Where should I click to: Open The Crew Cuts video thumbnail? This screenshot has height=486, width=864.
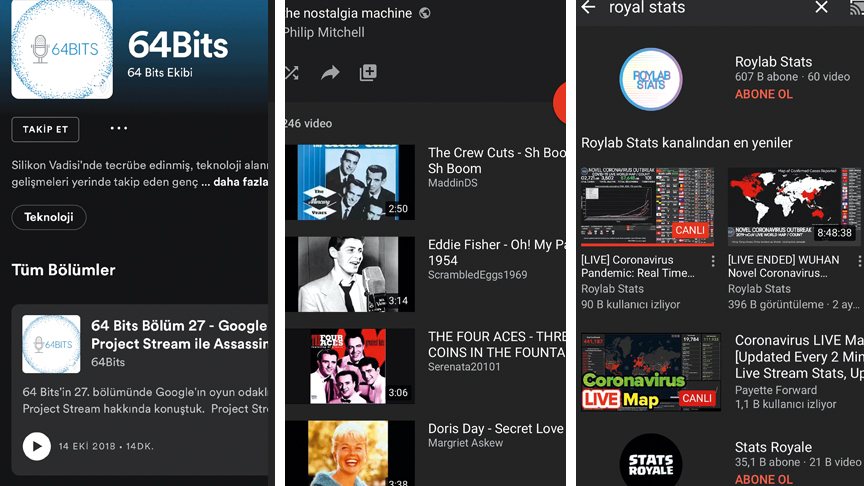(350, 182)
